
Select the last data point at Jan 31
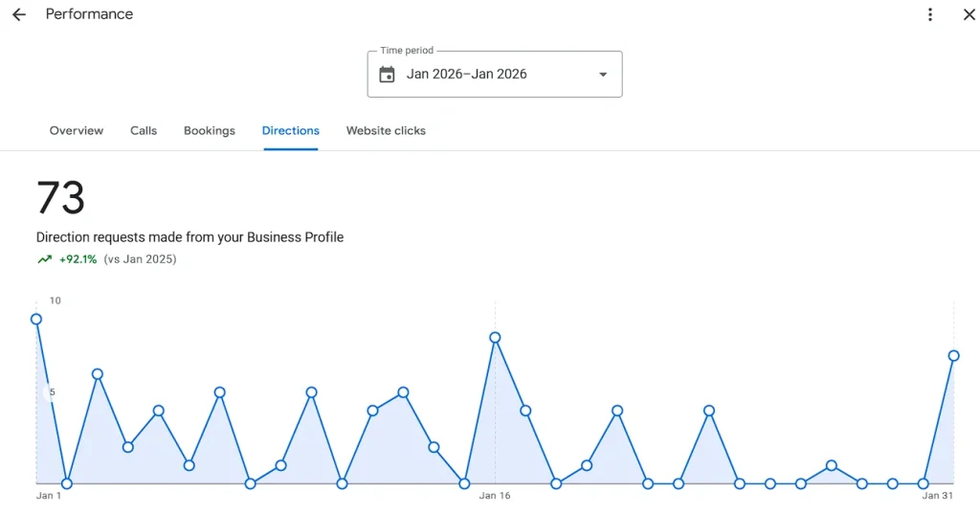[954, 356]
